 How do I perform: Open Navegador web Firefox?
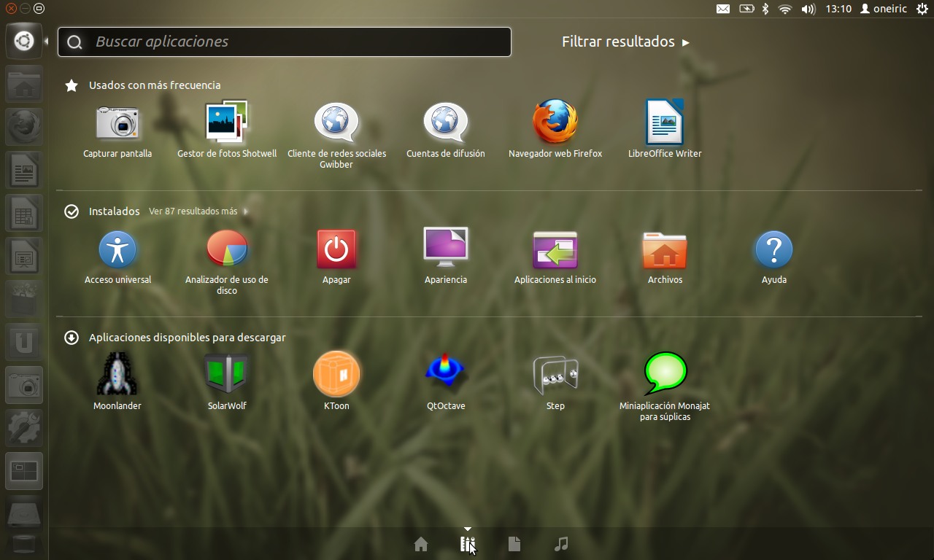point(555,123)
